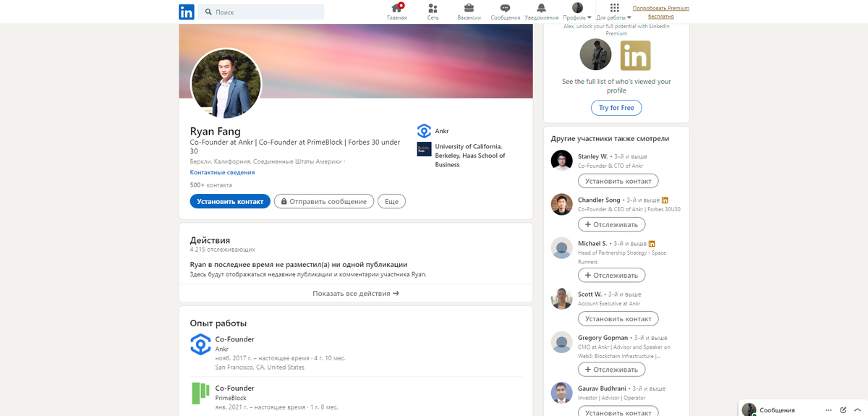This screenshot has width=868, height=416.
Task: Click Показать все действия link
Action: [x=356, y=293]
